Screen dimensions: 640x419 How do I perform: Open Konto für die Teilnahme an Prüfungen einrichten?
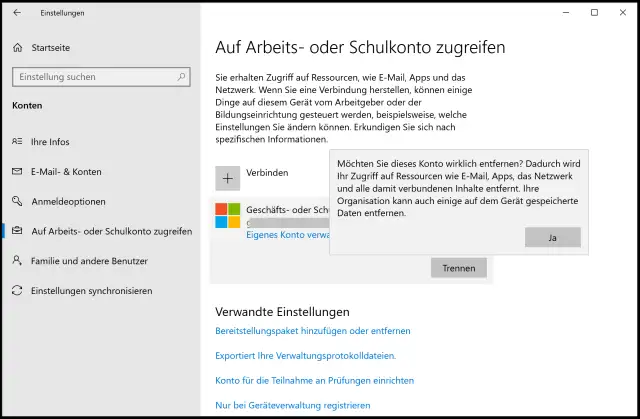coord(314,380)
